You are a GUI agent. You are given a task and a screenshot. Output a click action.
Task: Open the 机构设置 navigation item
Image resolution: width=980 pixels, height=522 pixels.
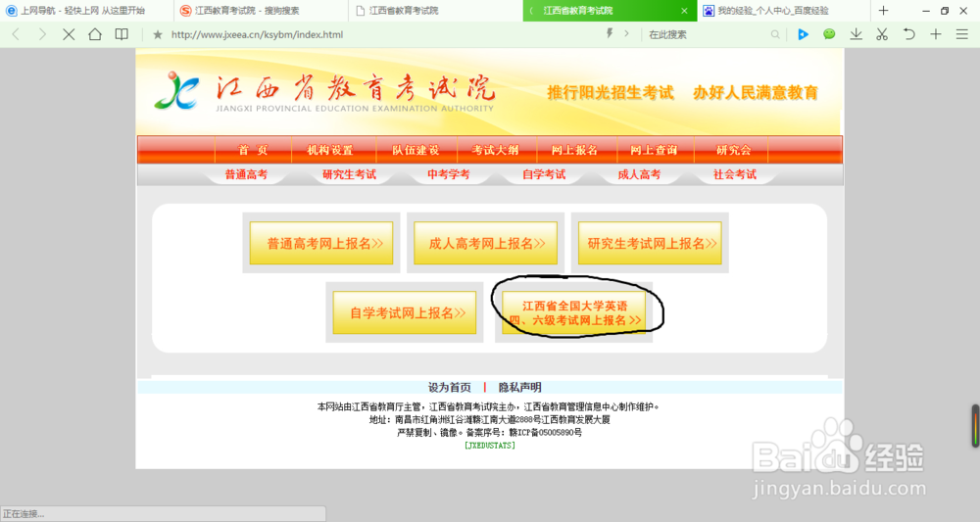(x=330, y=150)
